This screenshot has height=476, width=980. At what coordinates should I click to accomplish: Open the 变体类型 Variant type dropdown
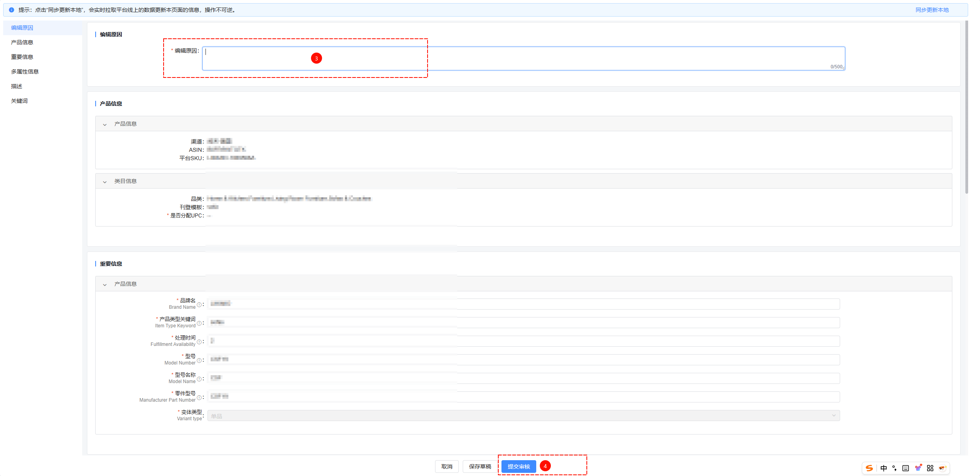tap(523, 416)
